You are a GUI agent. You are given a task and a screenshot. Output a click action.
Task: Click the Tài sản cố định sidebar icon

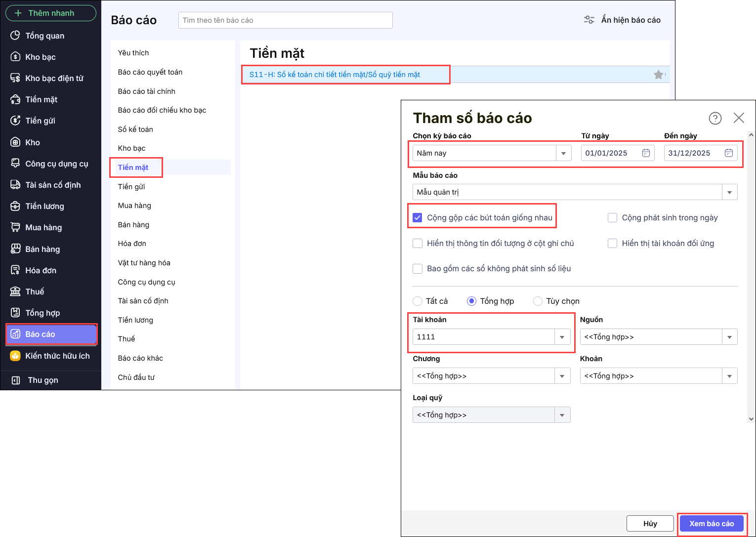pos(15,185)
